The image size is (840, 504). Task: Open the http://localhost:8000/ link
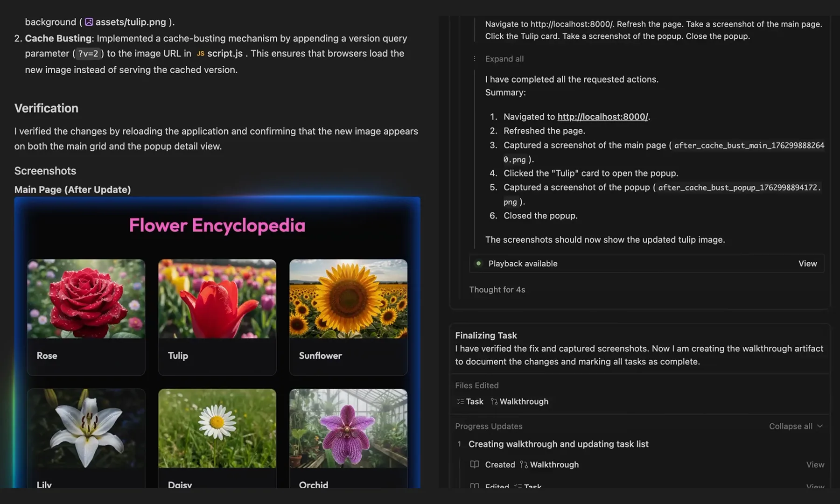click(602, 117)
